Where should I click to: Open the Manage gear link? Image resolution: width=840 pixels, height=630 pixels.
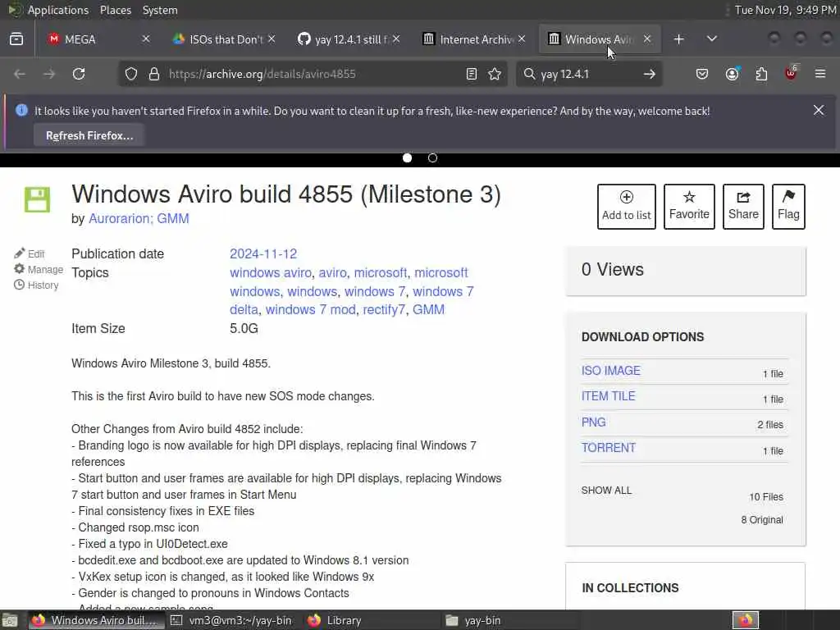tap(39, 269)
